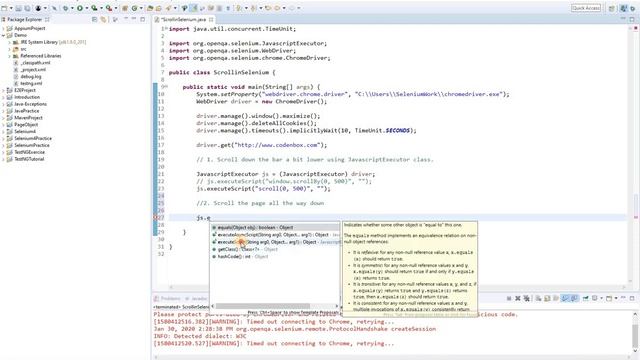
Task: Minimize the Package Explorer view
Action: tap(133, 19)
